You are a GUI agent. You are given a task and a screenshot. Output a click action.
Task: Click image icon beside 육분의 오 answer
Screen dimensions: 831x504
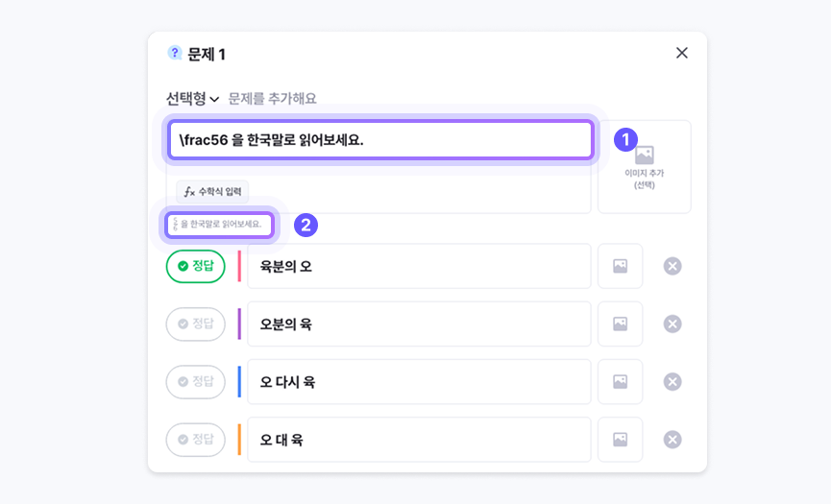pos(620,266)
